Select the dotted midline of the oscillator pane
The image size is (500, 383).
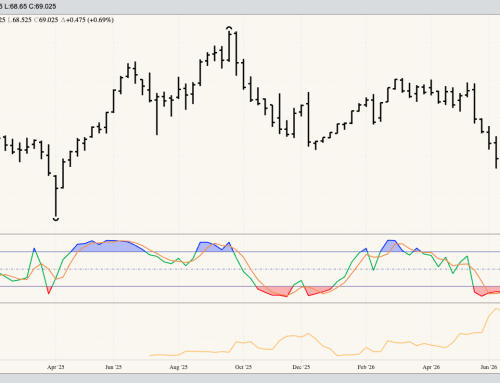click(250, 269)
